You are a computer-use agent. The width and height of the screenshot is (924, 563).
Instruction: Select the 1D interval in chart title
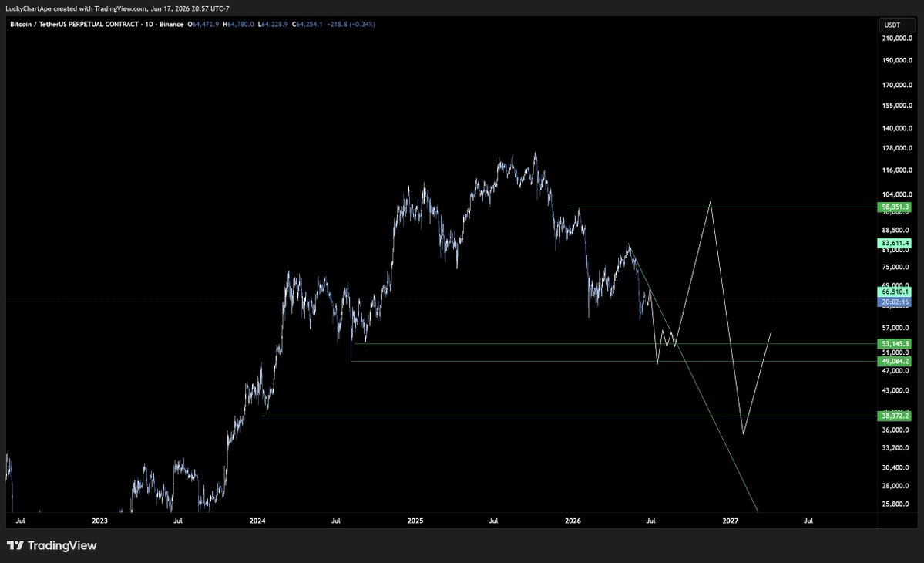tap(149, 24)
